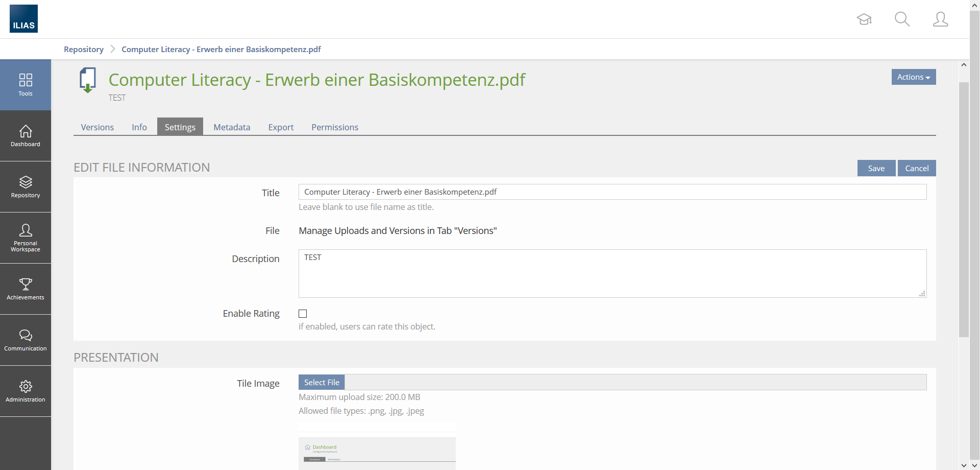Image resolution: width=980 pixels, height=470 pixels.
Task: Click the Repository breadcrumb link
Action: [x=84, y=50]
